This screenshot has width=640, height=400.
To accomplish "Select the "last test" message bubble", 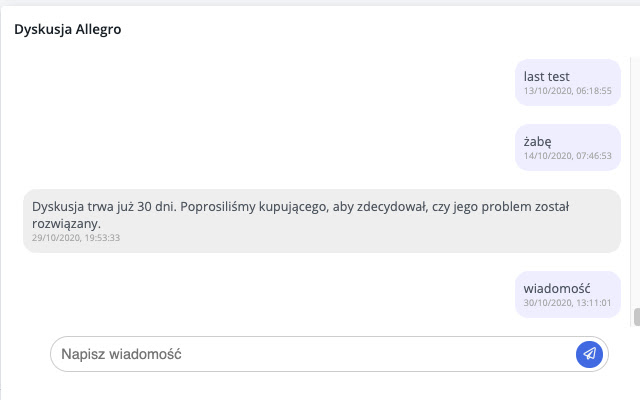I will click(x=567, y=82).
